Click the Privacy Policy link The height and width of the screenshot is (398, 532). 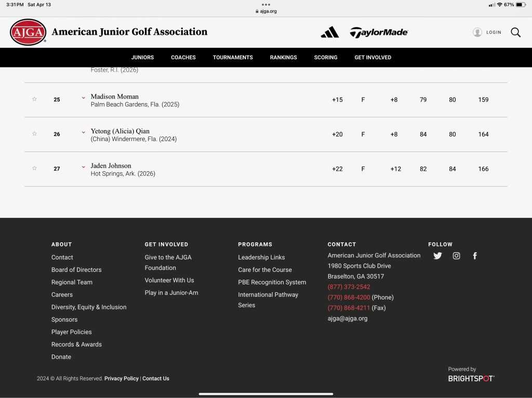point(122,379)
